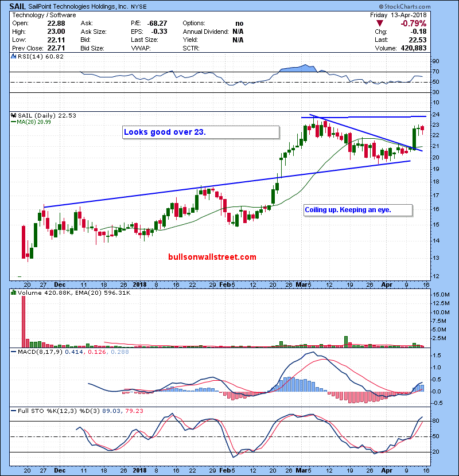
Task: Click the Ask Size: field label
Action: [x=94, y=32]
